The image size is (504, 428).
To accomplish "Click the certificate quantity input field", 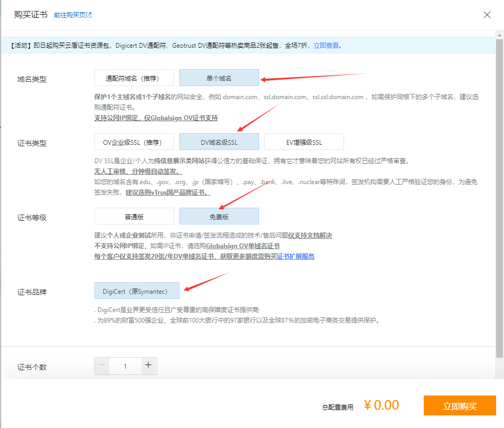I will tap(125, 366).
